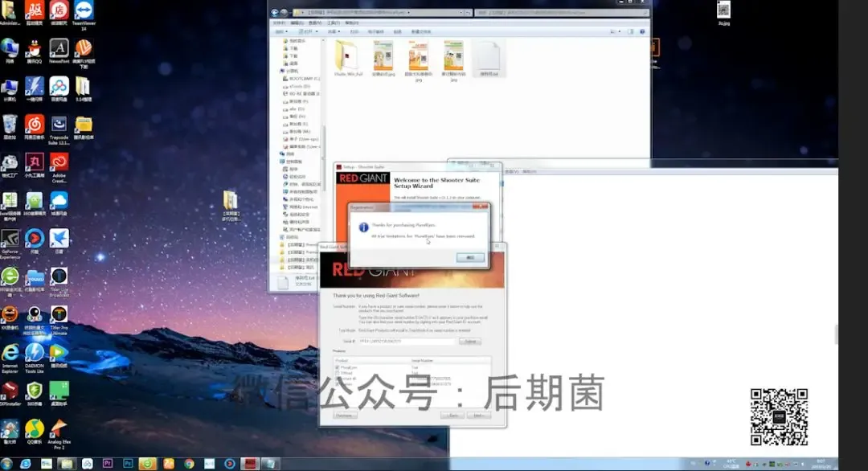The image size is (868, 471).
Task: Open the Tools menu in Explorer
Action: (x=334, y=23)
